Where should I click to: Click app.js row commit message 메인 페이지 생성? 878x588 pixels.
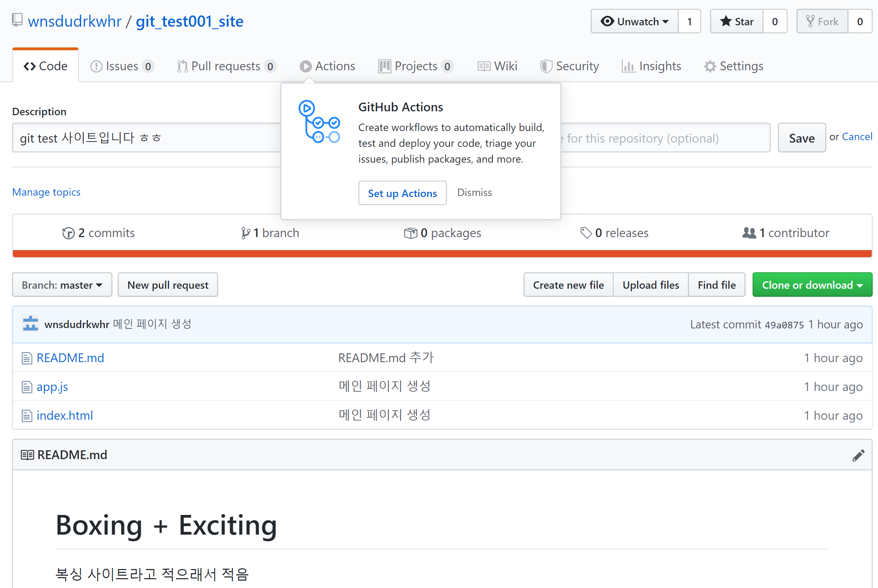point(384,386)
